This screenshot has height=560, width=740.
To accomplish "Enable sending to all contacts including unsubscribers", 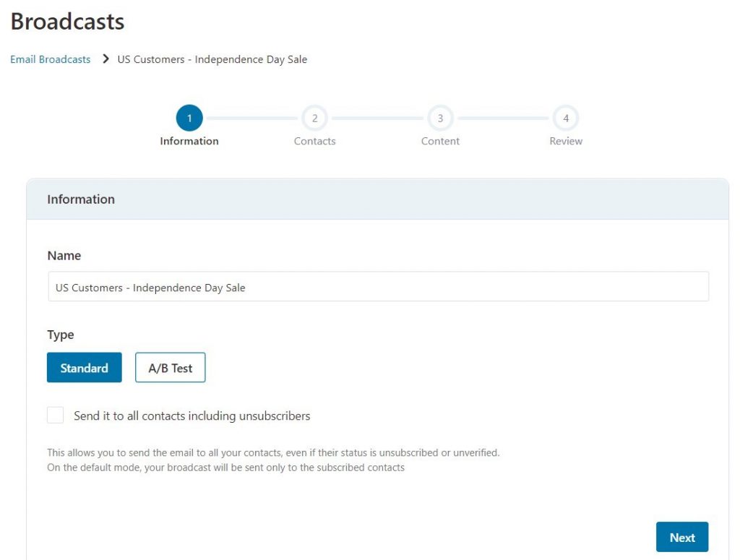I will pyautogui.click(x=55, y=415).
